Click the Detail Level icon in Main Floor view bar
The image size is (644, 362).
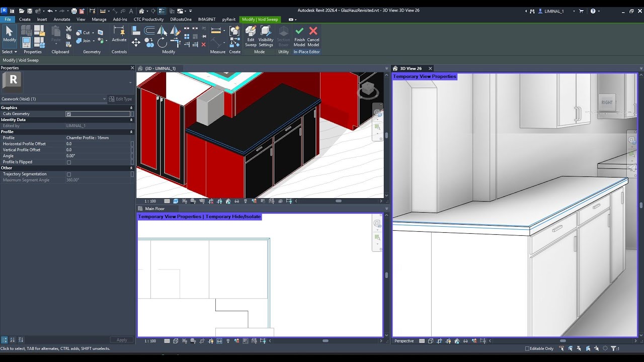click(167, 341)
